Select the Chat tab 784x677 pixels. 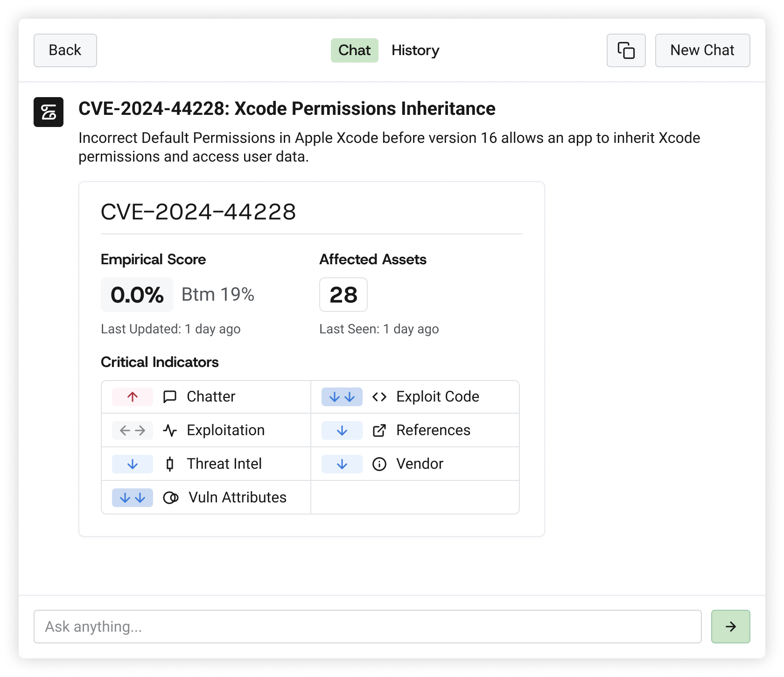coord(354,50)
